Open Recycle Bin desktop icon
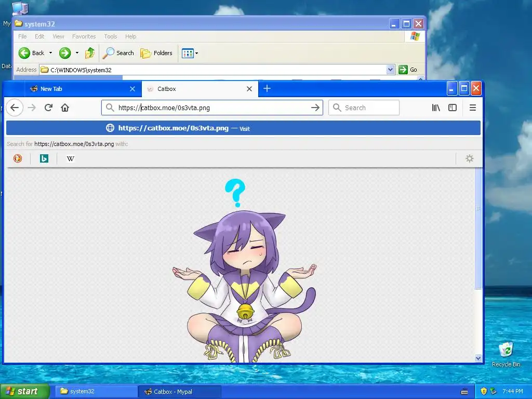This screenshot has width=532, height=399. [506, 354]
